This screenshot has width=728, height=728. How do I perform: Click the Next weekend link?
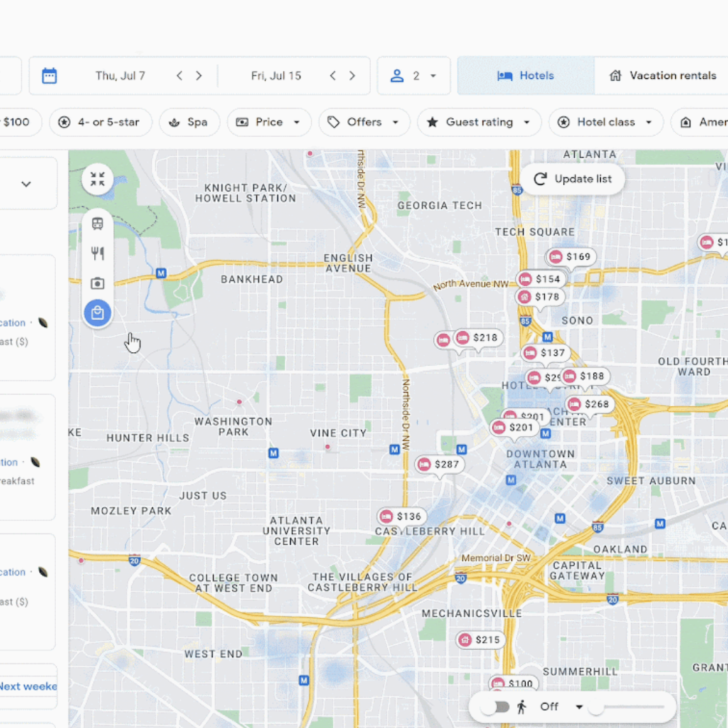tap(28, 686)
